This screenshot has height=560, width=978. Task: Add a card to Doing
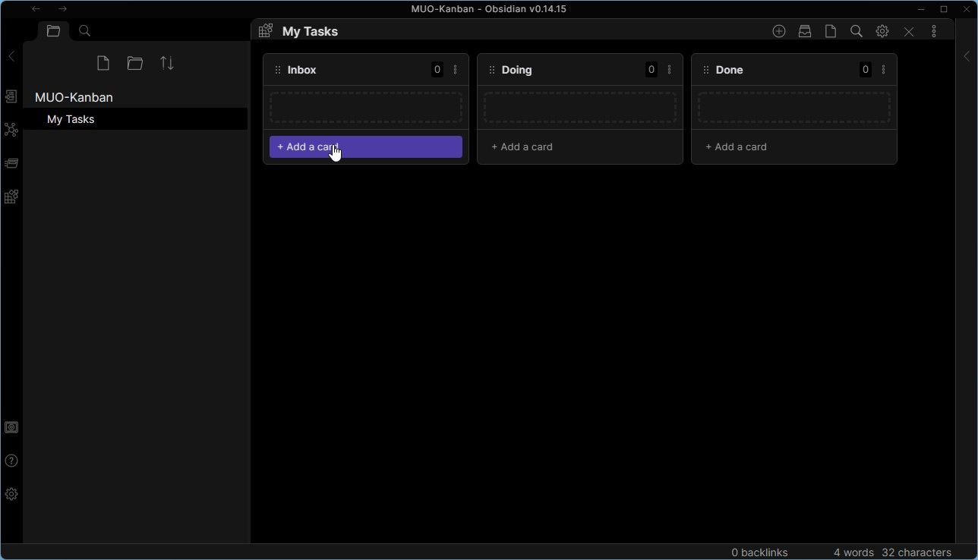click(580, 147)
